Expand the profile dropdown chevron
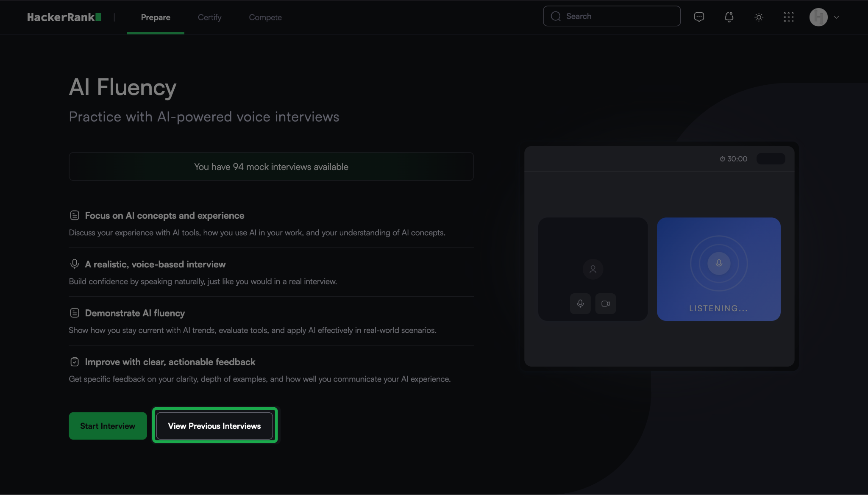This screenshot has width=868, height=495. point(837,17)
